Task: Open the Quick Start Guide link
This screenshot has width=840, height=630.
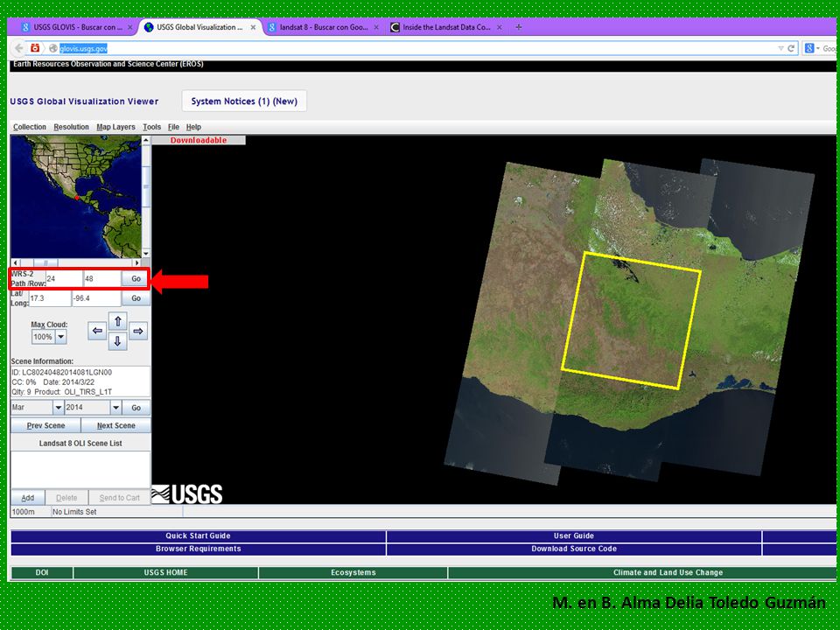Action: [198, 535]
